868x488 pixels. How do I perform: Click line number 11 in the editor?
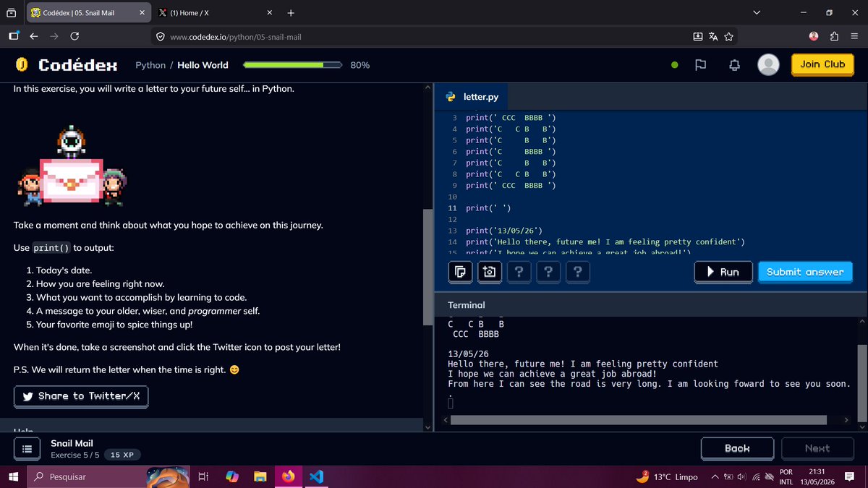tap(453, 208)
